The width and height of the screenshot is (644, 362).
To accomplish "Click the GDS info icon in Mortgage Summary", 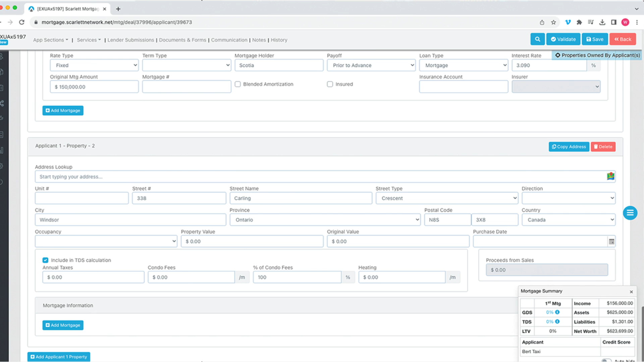I will pos(557,312).
